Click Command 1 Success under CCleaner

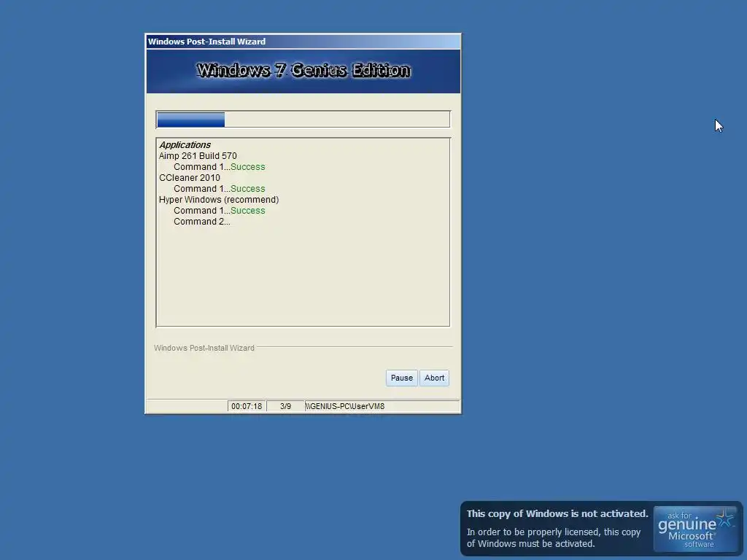point(219,189)
